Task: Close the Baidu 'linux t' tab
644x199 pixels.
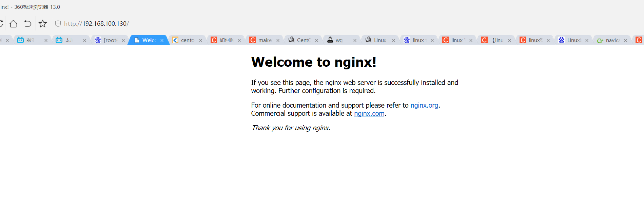Action: click(x=432, y=40)
